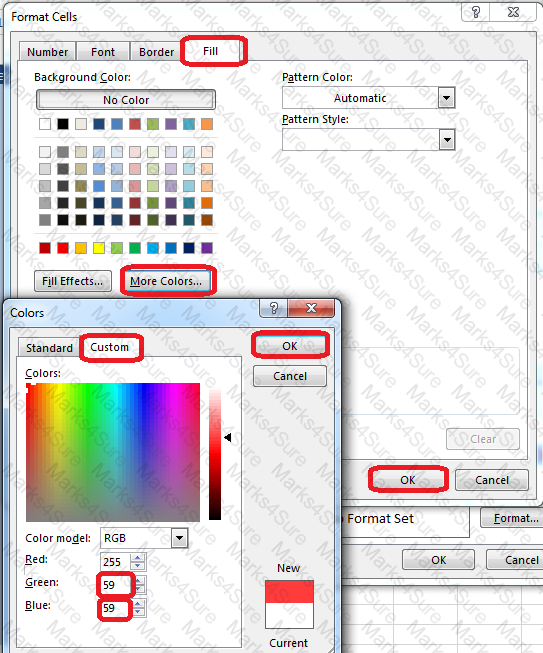Viewport: 543px width, 653px height.
Task: Increase the Red value with up spinner
Action: 138,558
